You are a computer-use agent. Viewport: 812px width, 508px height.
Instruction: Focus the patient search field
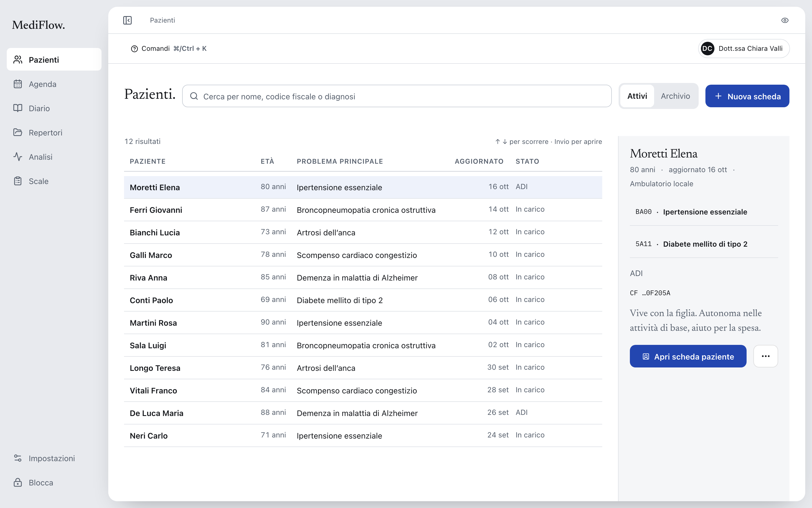coord(397,96)
